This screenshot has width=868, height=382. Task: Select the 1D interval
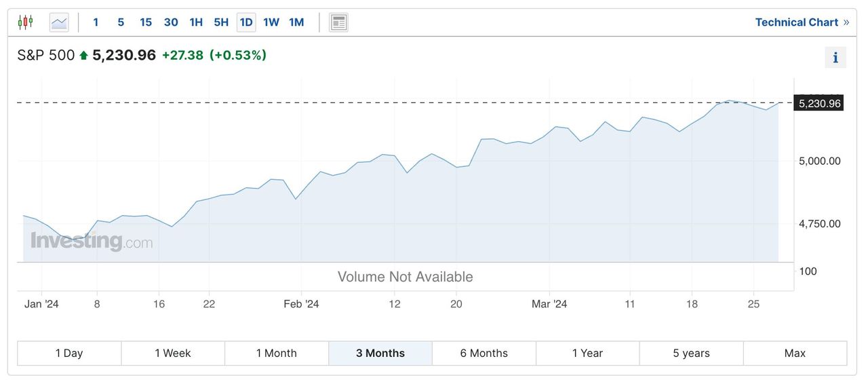click(x=246, y=22)
